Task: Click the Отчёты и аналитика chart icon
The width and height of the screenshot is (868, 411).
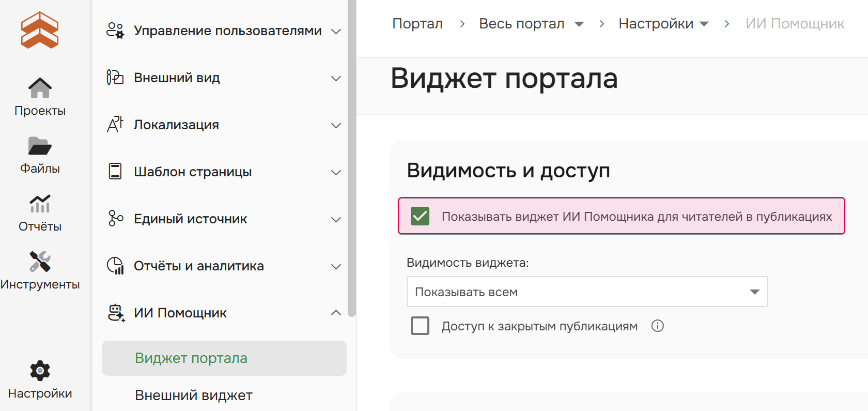Action: (115, 266)
